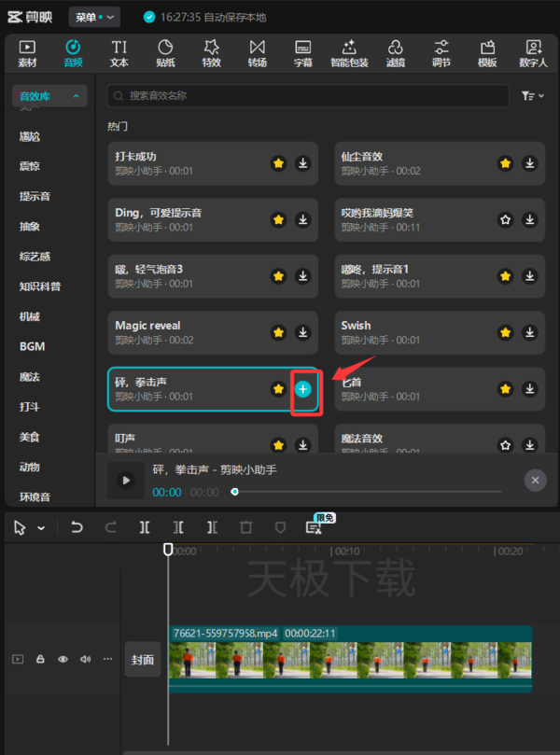Viewport: 560px width, 755px height.
Task: Click the 搜索音效名称 search field
Action: pyautogui.click(x=308, y=96)
